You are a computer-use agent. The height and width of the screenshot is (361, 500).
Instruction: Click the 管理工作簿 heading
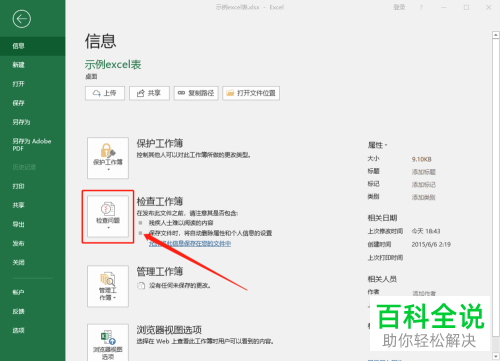(160, 272)
